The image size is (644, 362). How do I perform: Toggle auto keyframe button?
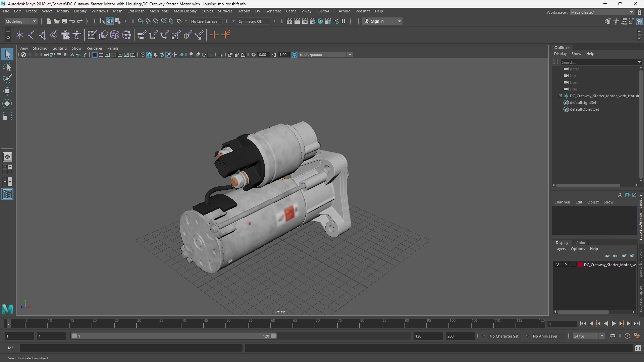pos(627,336)
